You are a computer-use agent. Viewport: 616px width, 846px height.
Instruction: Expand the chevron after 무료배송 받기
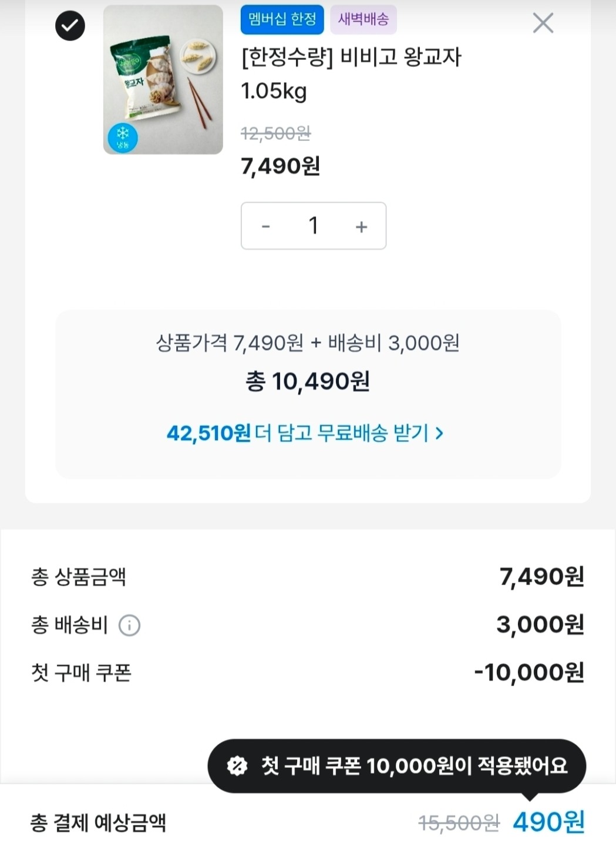(x=439, y=434)
